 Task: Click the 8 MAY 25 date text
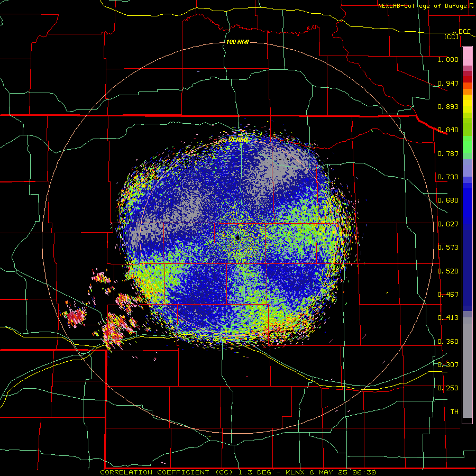329,472
